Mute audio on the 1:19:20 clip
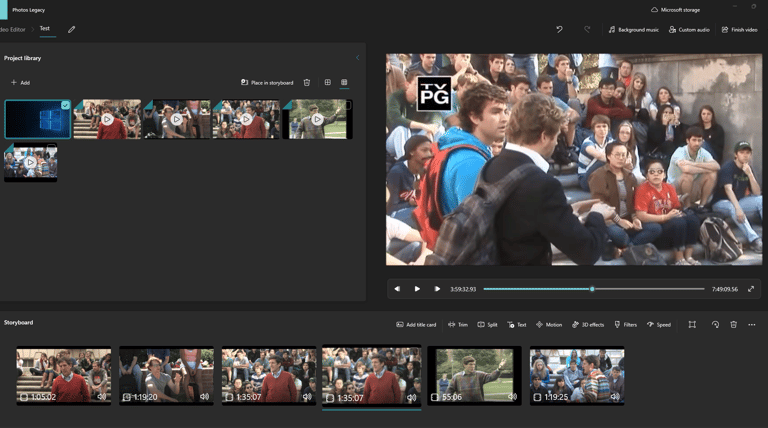The width and height of the screenshot is (768, 428). (x=204, y=397)
